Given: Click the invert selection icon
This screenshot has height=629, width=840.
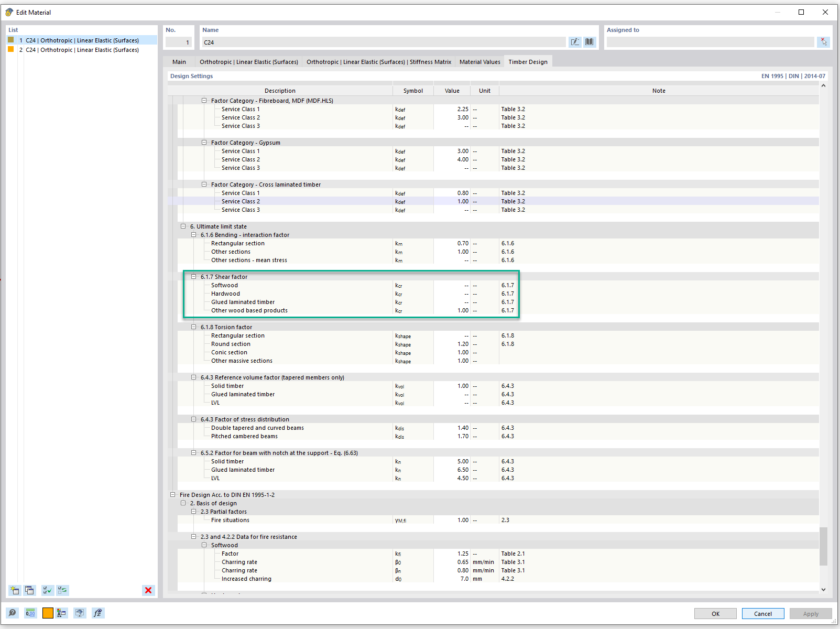Looking at the screenshot, I should [62, 590].
